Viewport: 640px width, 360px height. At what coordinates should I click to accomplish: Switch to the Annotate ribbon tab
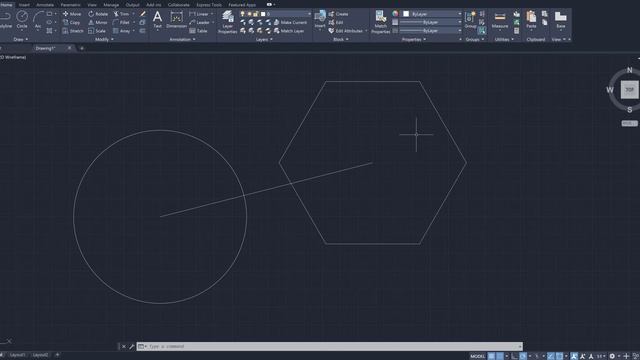click(45, 5)
